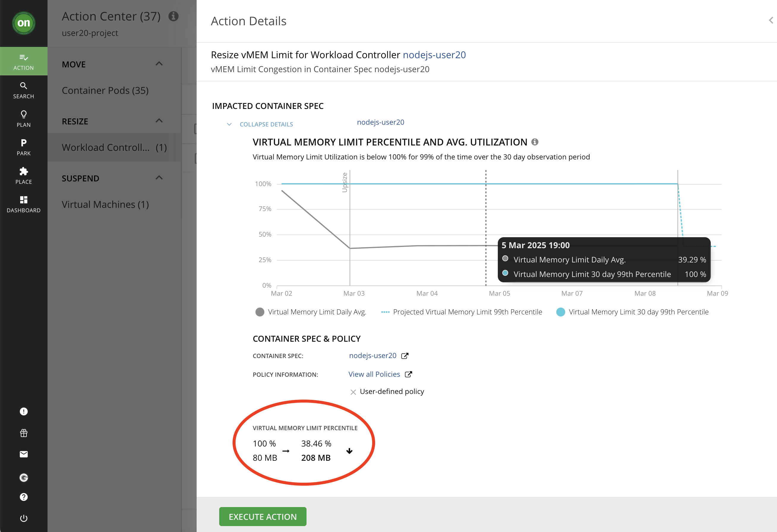Open the Place view in sidebar
Screen dimensions: 777x532
(x=23, y=175)
